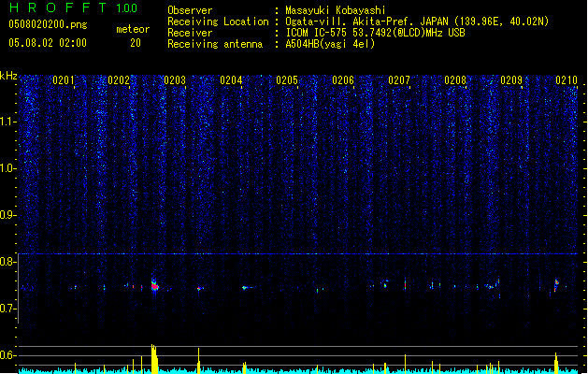Click the 0210 time marker
This screenshot has height=374, width=588.
pyautogui.click(x=566, y=80)
